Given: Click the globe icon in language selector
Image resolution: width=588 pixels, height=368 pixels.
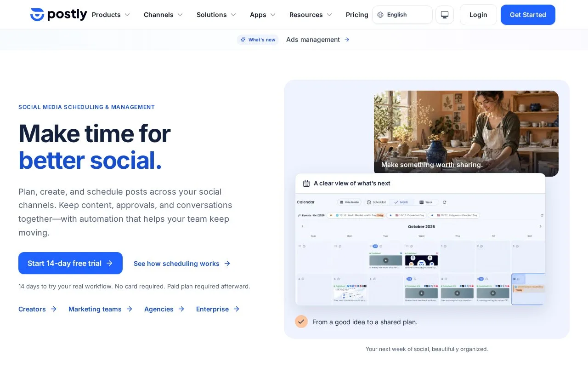Looking at the screenshot, I should tap(380, 15).
